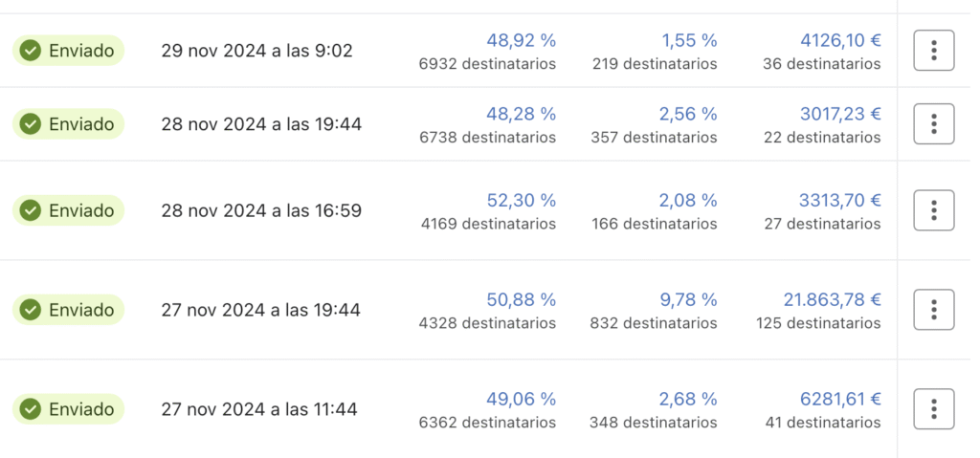This screenshot has width=980, height=458.
Task: Click the 6281,61 € revenue link
Action: click(840, 399)
